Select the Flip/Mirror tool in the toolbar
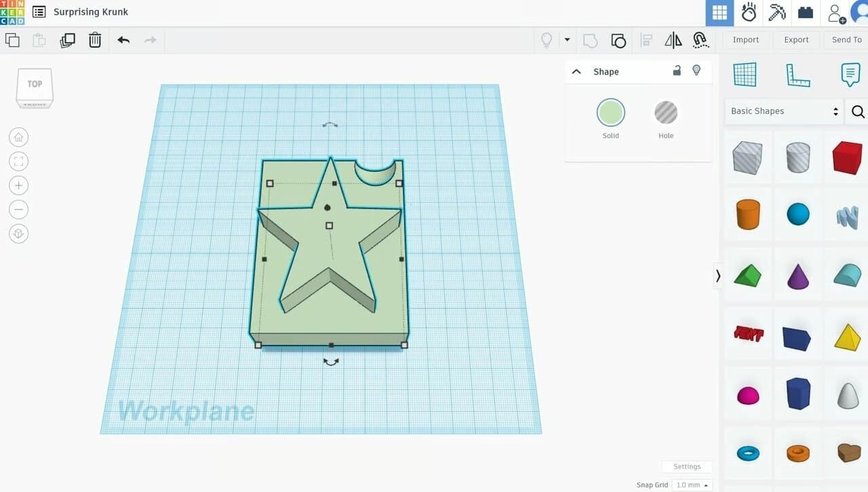868x492 pixels. (673, 40)
